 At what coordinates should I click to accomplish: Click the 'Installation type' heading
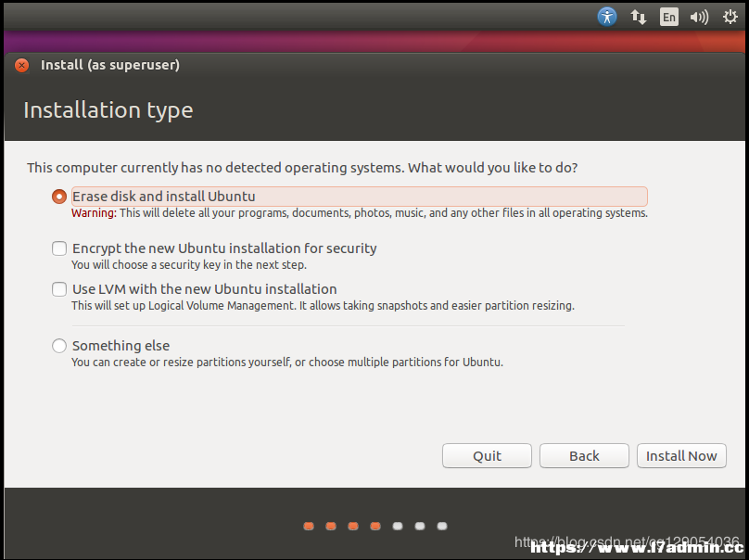pyautogui.click(x=108, y=110)
